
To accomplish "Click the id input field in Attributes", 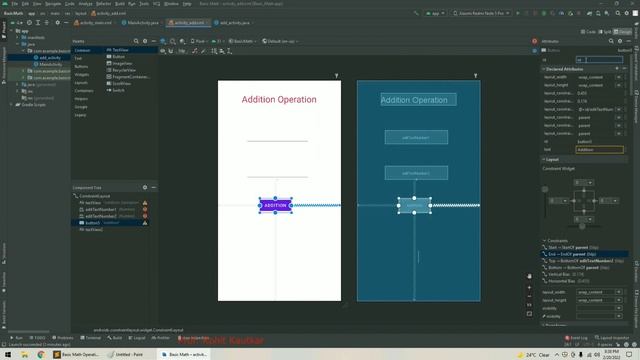I will tap(599, 60).
